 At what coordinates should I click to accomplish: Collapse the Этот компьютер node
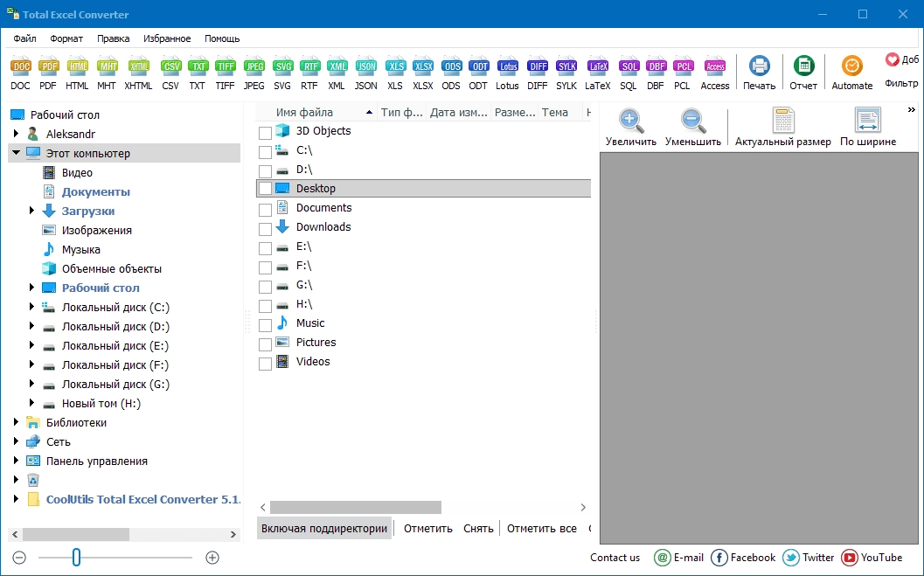(17, 153)
